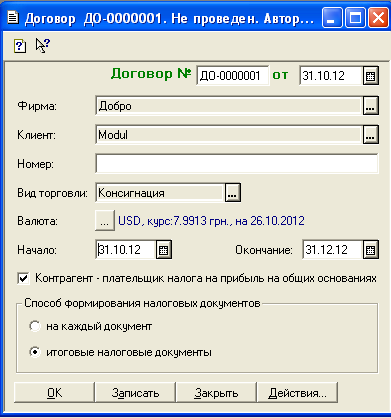
Task: Focus the contract number field ДО-0000001
Action: pyautogui.click(x=233, y=76)
